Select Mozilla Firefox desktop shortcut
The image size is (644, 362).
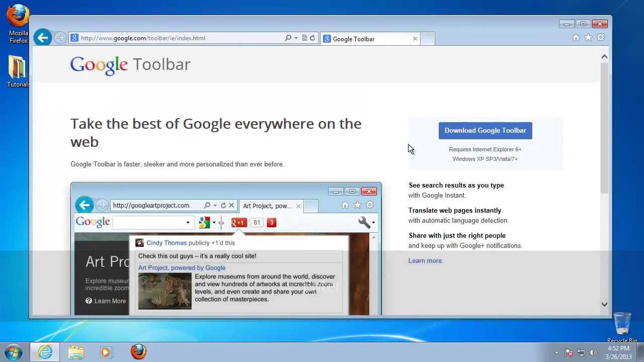click(18, 24)
